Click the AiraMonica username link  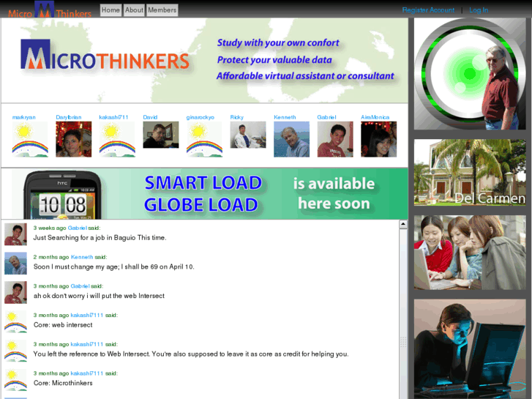tap(375, 117)
